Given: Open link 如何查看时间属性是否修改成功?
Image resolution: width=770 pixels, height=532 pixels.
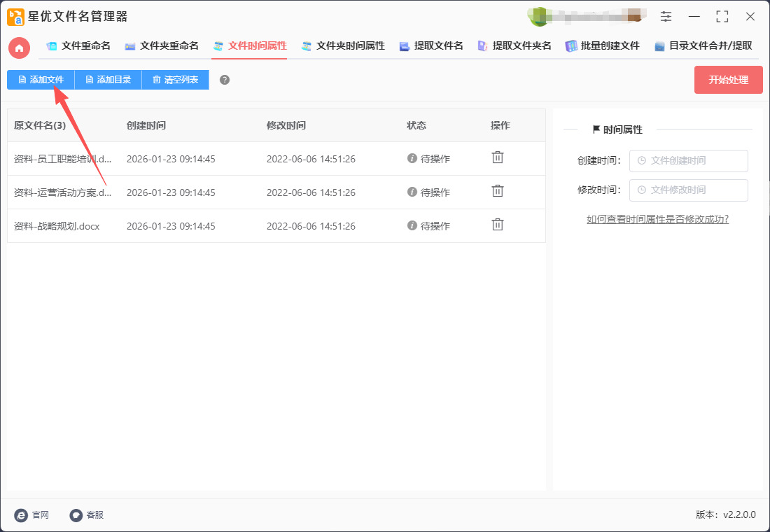Looking at the screenshot, I should click(x=657, y=219).
